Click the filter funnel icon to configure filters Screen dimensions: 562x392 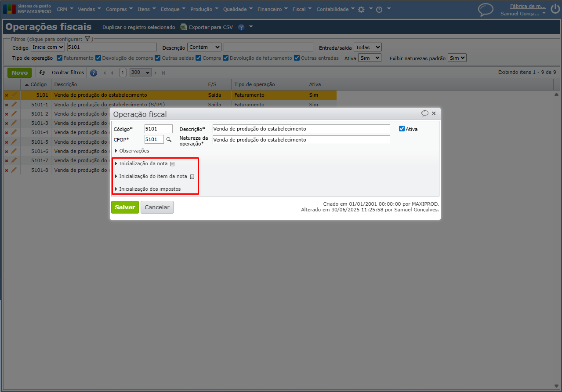click(x=87, y=39)
